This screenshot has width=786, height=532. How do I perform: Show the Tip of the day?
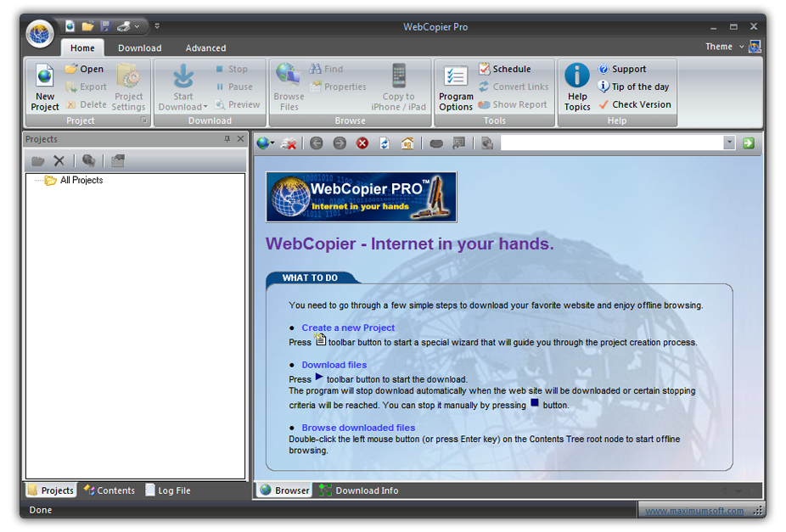point(633,87)
